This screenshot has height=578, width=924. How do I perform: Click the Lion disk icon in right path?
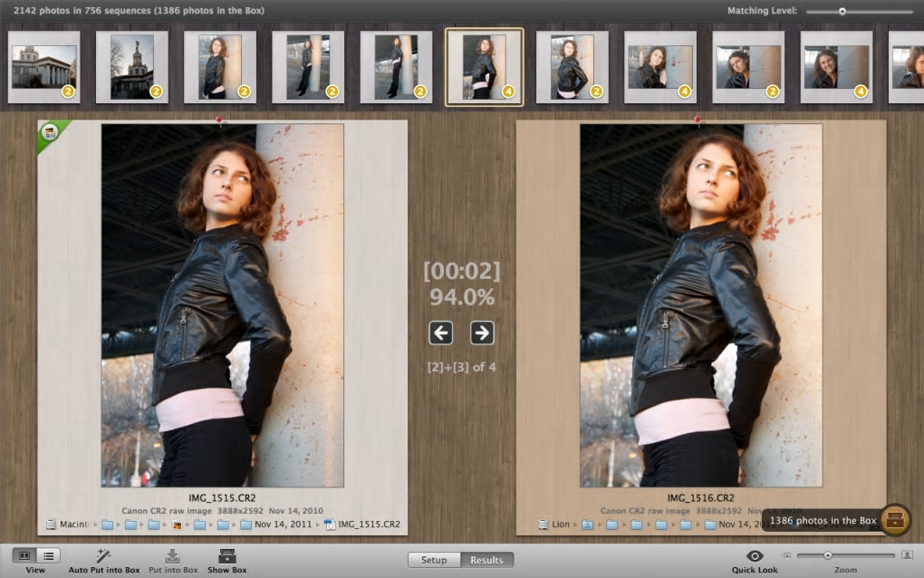point(544,525)
